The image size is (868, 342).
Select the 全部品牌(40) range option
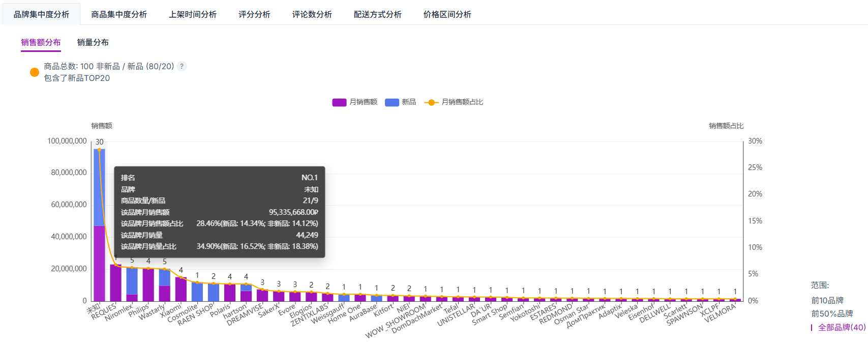coord(842,327)
